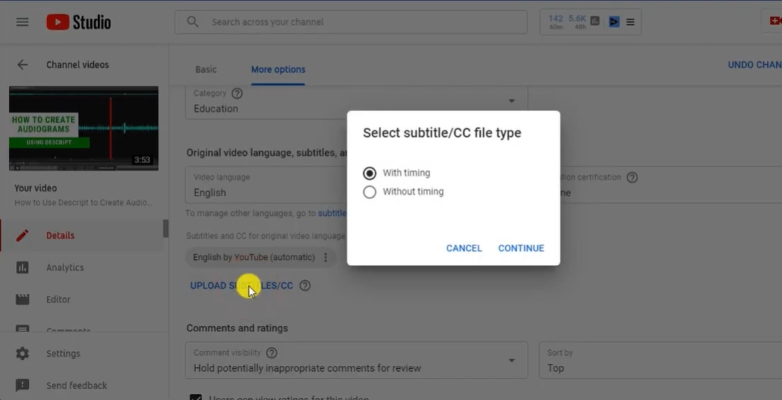Open the Settings gear icon
Image resolution: width=782 pixels, height=400 pixels.
(22, 354)
